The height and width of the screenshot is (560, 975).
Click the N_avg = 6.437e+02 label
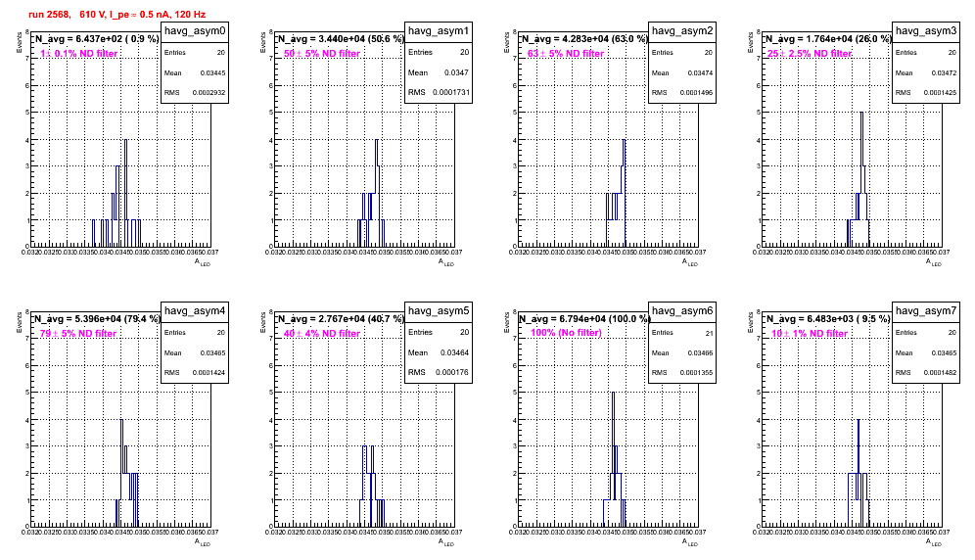point(96,38)
